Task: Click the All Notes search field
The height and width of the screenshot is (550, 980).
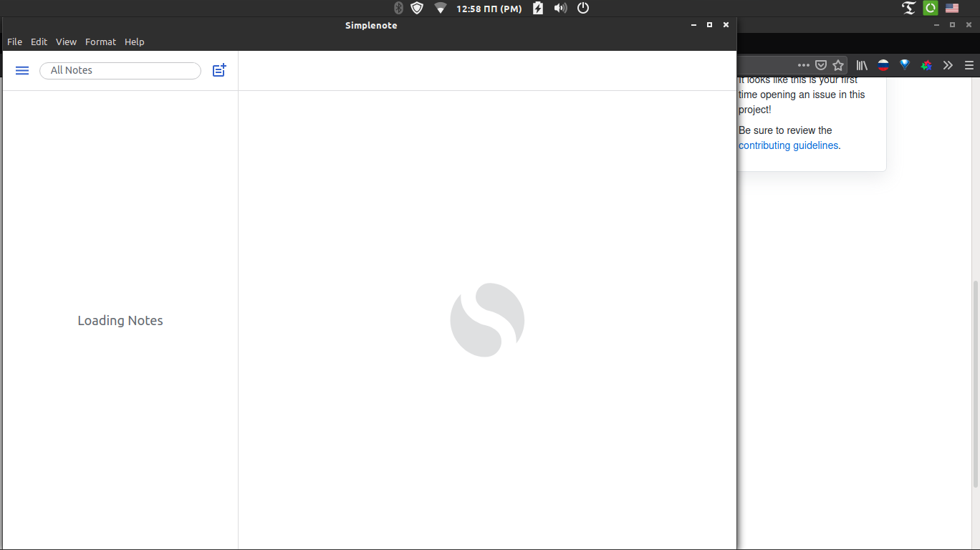Action: click(x=120, y=70)
